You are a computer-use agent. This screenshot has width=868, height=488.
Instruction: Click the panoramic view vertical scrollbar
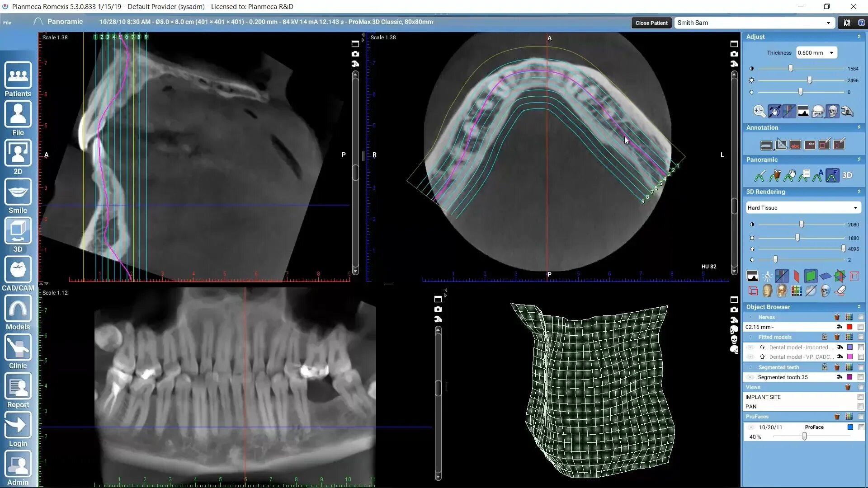[438, 403]
